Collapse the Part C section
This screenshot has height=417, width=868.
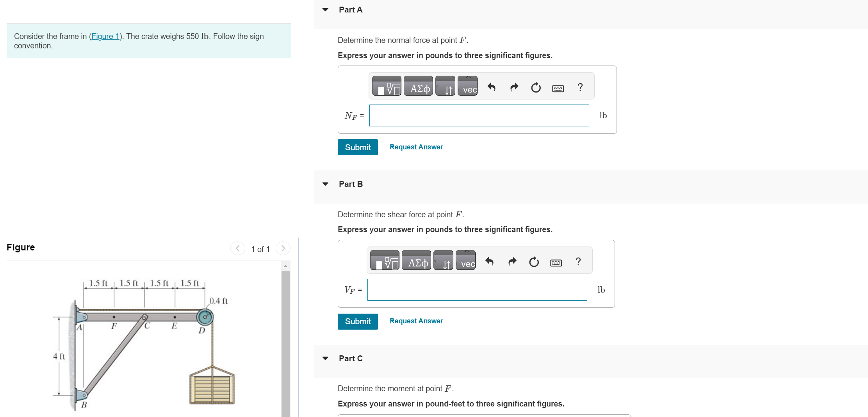pyautogui.click(x=325, y=358)
